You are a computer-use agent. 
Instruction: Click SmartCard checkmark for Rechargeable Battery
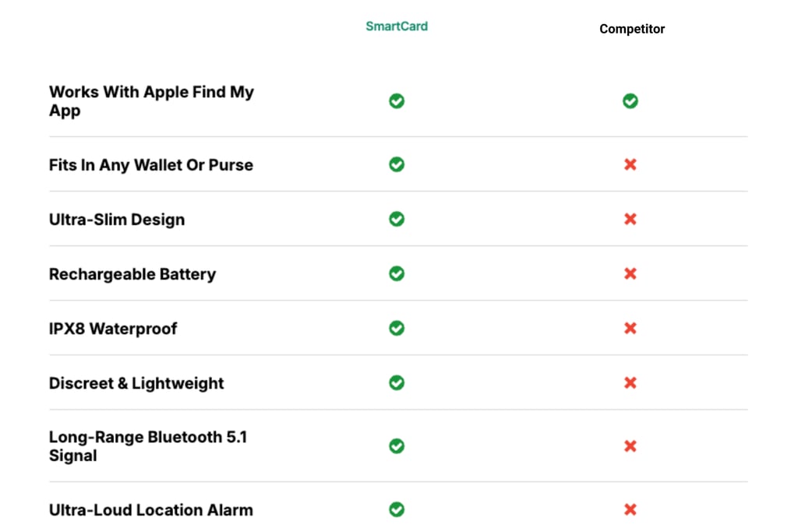397,273
